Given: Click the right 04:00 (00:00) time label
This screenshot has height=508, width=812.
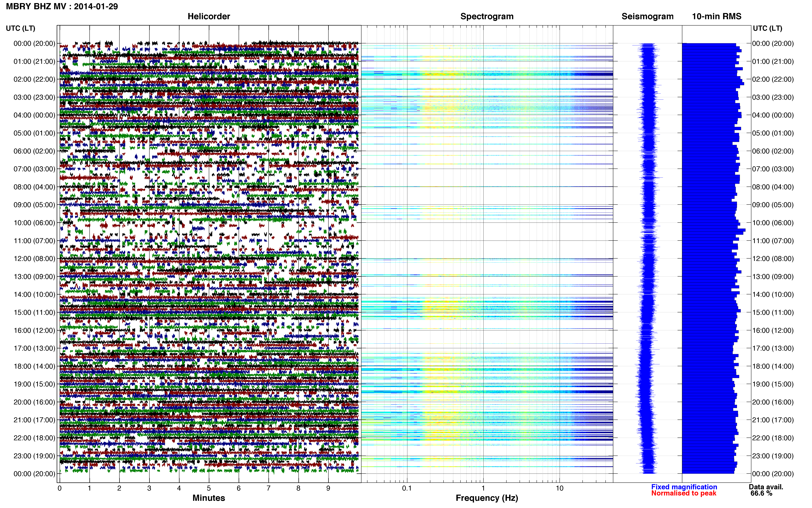Looking at the screenshot, I should [773, 115].
